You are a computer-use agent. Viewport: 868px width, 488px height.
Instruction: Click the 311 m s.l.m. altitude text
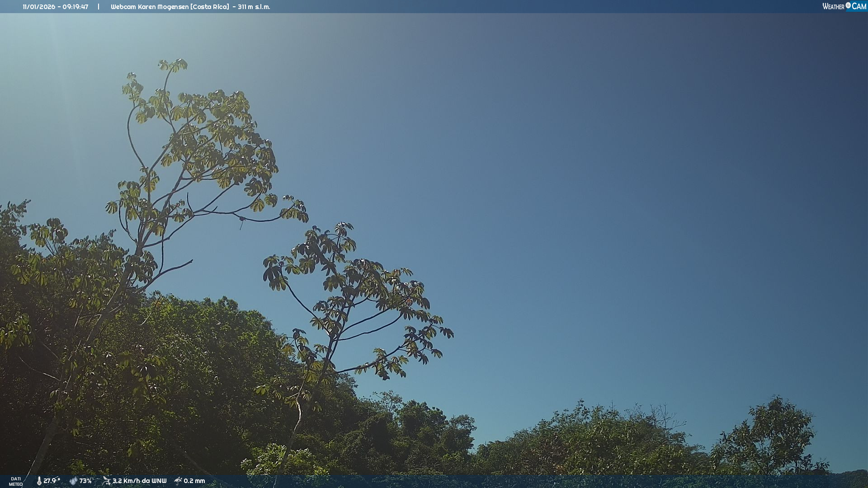[x=254, y=7]
